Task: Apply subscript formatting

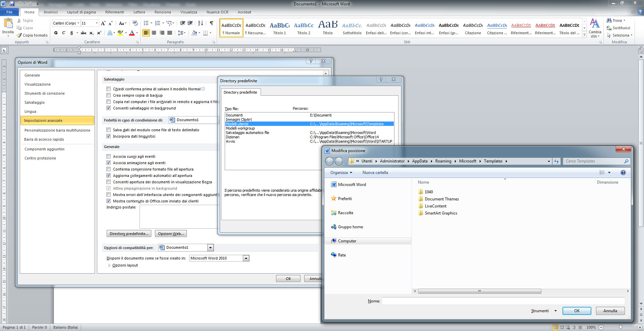Action: click(91, 33)
